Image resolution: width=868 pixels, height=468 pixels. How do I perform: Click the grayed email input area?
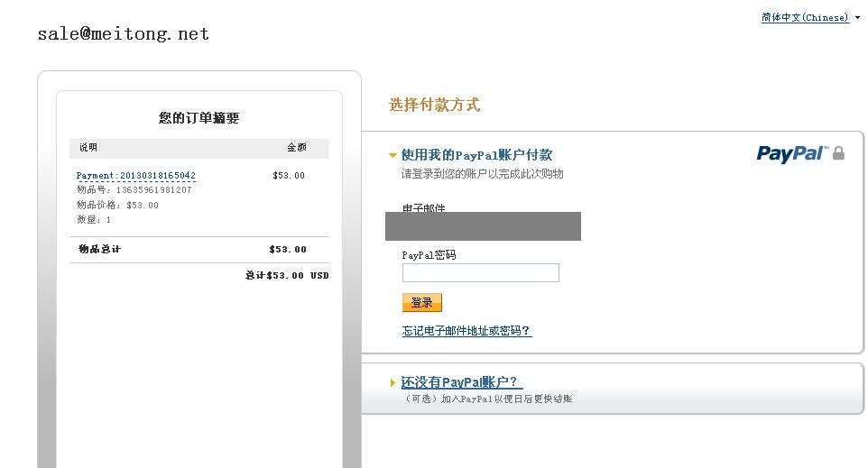click(x=483, y=226)
